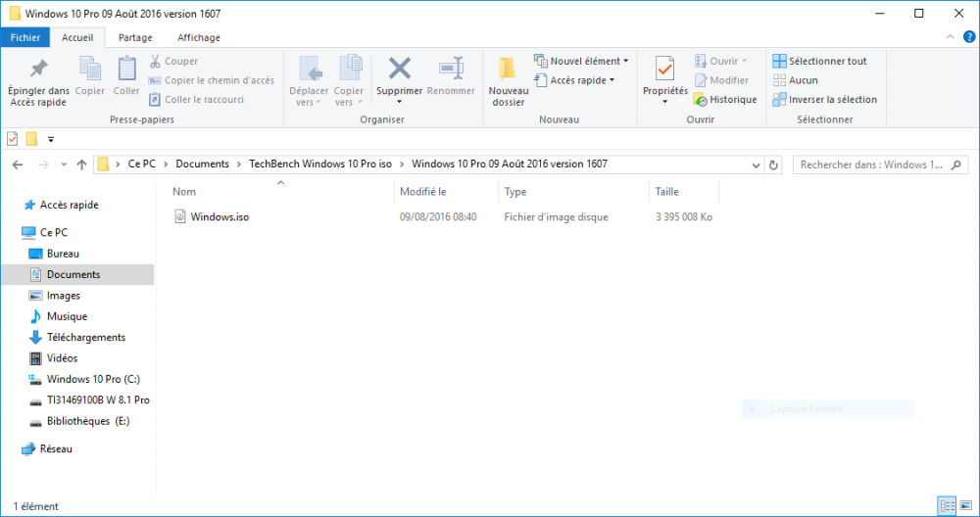This screenshot has height=517, width=980.
Task: Open the recent locations dropdown arrow
Action: pos(64,164)
